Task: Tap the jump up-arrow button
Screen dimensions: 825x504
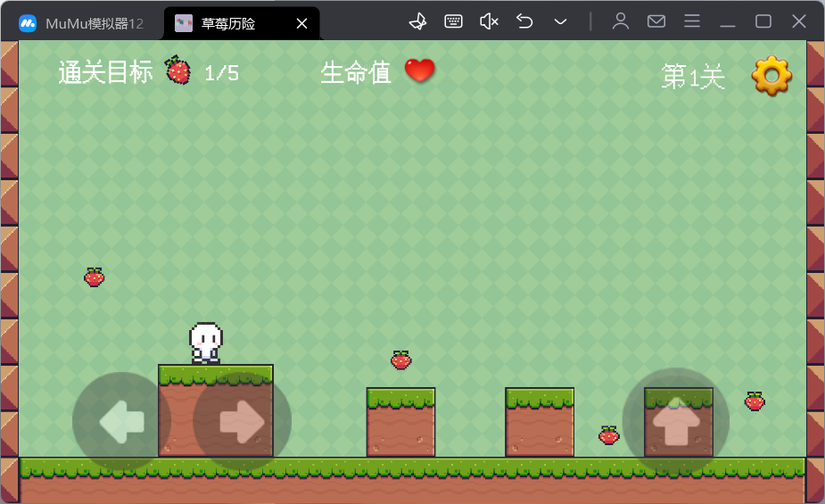Action: [x=676, y=421]
